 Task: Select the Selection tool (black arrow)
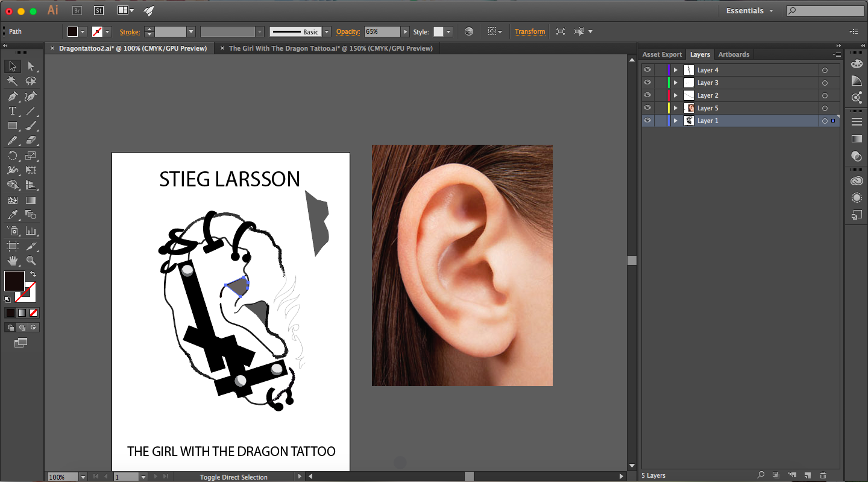point(13,66)
